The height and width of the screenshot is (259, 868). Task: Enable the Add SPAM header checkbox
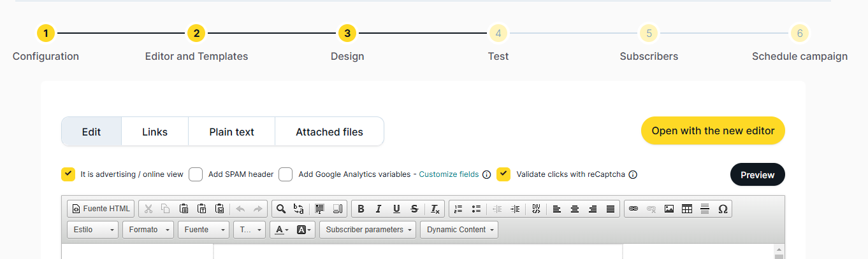coord(196,174)
